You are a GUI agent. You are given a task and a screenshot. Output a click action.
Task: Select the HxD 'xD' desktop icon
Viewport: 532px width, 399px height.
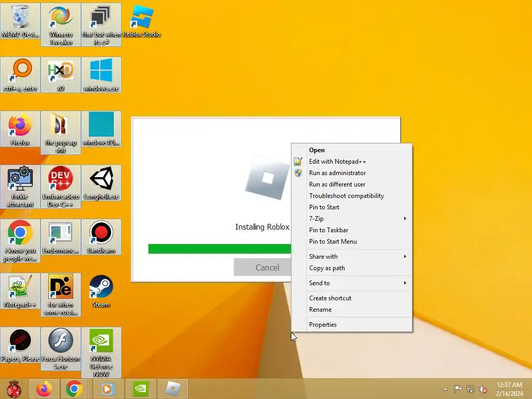61,75
